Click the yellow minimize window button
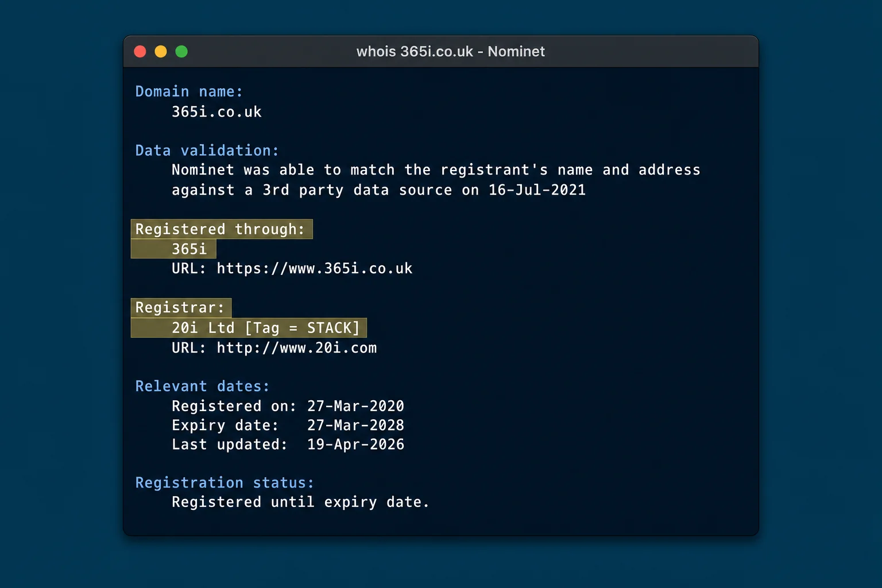The height and width of the screenshot is (588, 882). point(161,52)
